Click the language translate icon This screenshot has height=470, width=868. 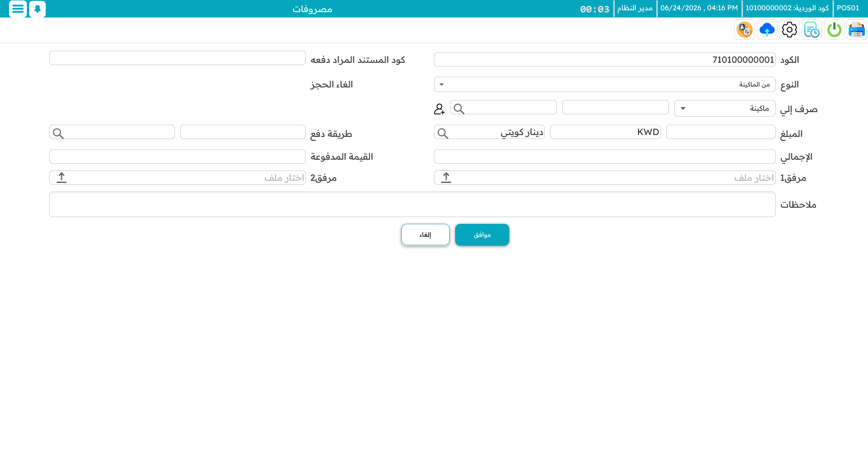pos(744,30)
